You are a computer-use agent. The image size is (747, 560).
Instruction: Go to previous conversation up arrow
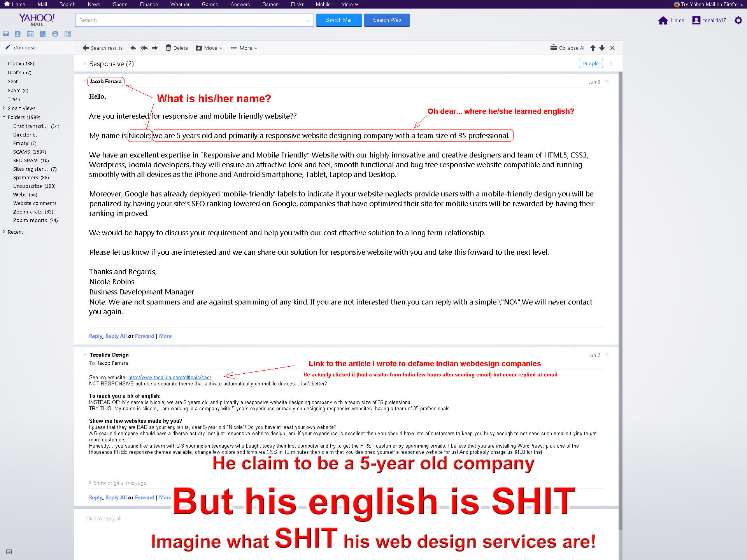pos(593,48)
